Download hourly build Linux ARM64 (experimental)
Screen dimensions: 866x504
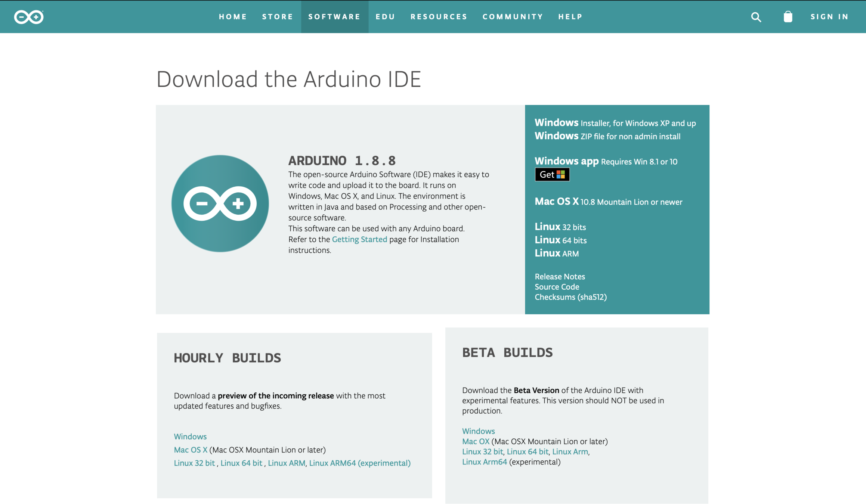coord(359,463)
